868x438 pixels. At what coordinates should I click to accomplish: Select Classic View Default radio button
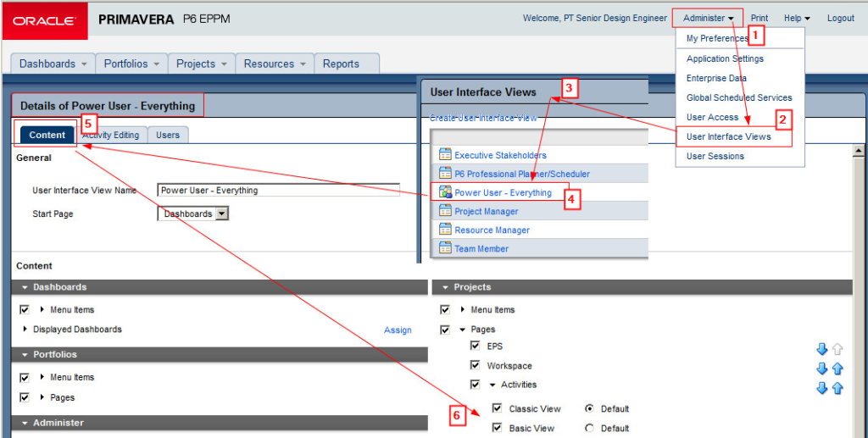point(590,408)
